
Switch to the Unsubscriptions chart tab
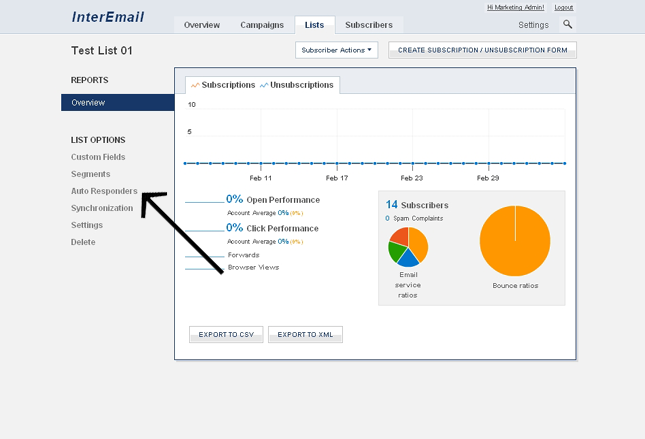297,85
